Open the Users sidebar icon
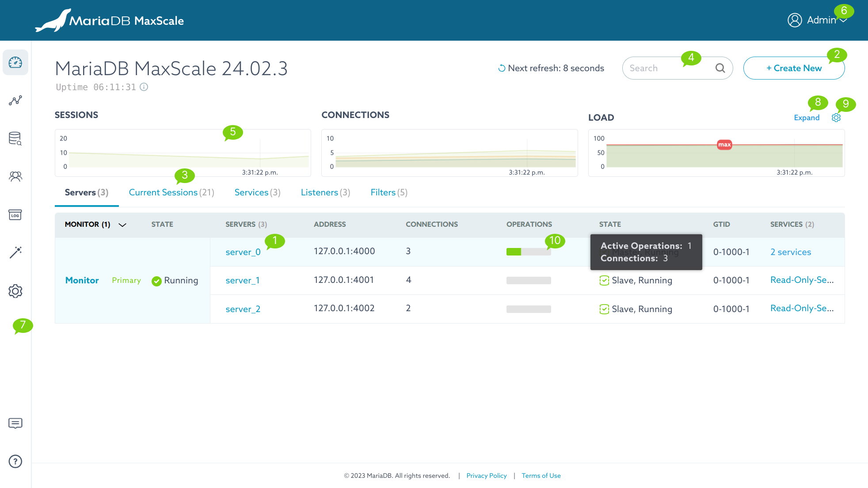This screenshot has height=488, width=868. coord(15,177)
